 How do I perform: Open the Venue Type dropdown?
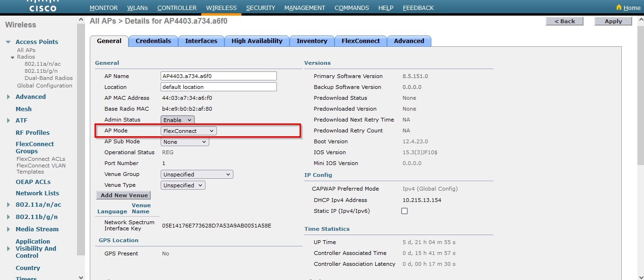183,185
